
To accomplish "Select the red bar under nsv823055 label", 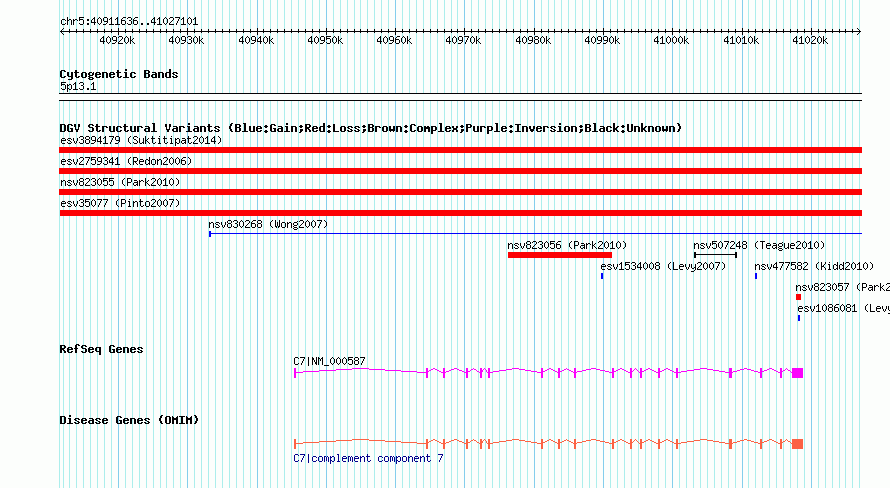I will 460,192.
